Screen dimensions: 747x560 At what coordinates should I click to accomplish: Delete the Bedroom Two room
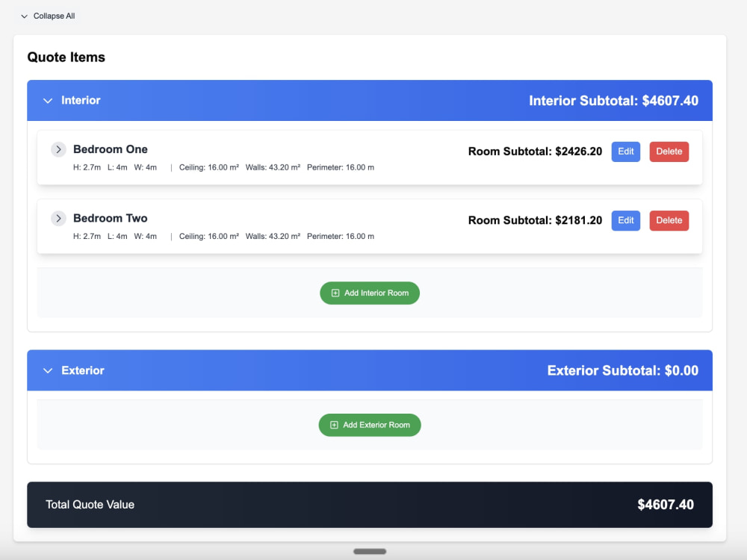(669, 220)
